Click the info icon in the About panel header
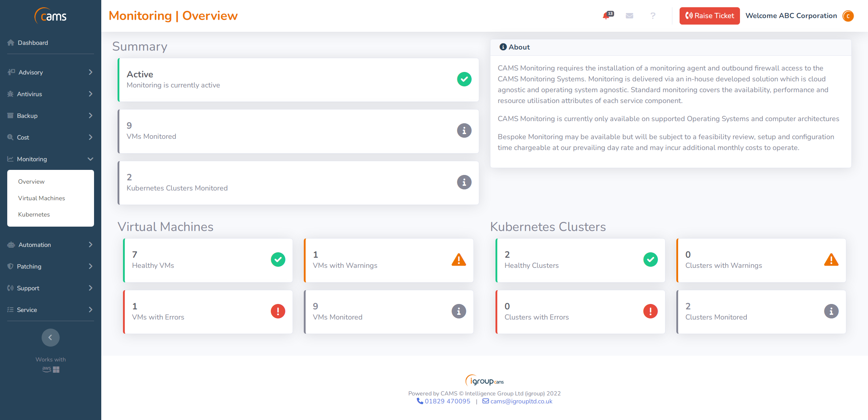The height and width of the screenshot is (420, 868). tap(503, 47)
